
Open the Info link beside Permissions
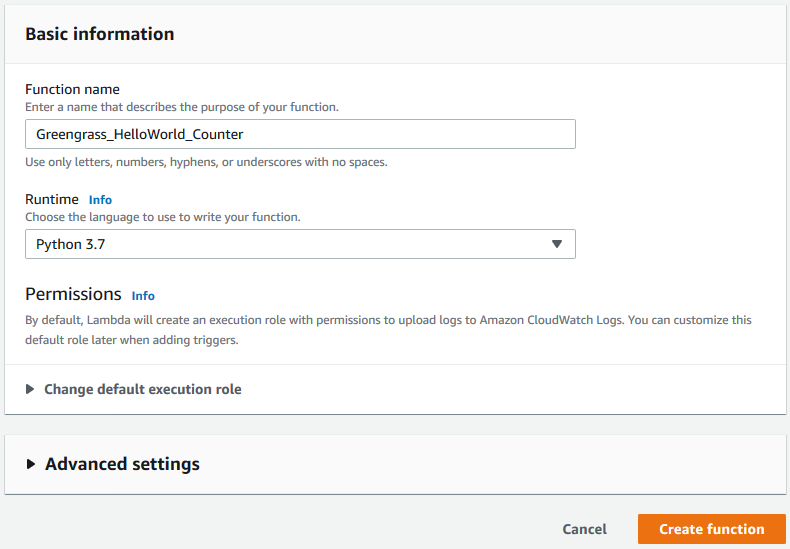143,296
